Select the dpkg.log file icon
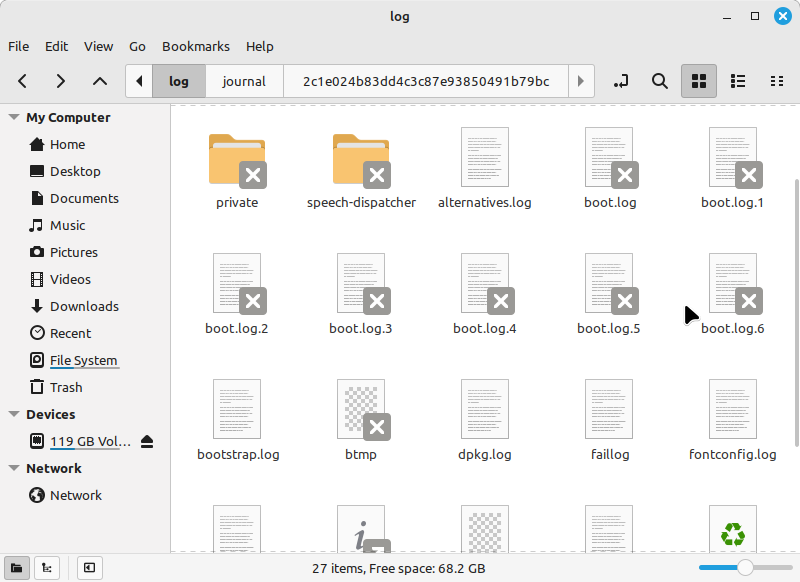 pyautogui.click(x=485, y=409)
